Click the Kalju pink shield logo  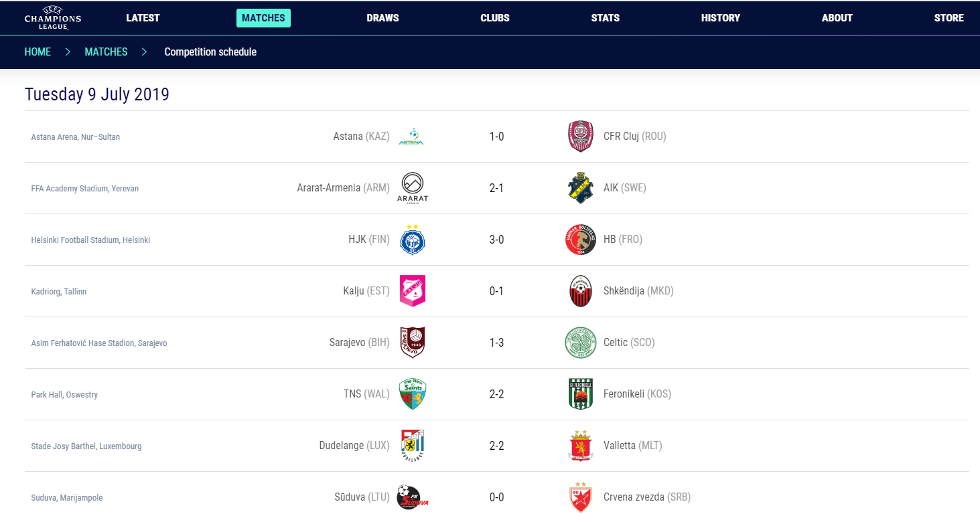click(412, 291)
